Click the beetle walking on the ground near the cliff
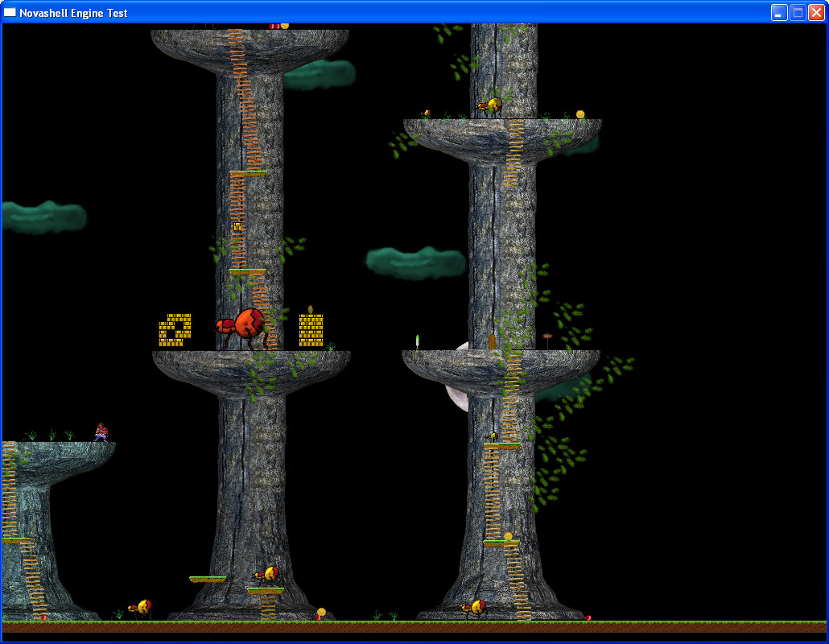 coord(141,608)
